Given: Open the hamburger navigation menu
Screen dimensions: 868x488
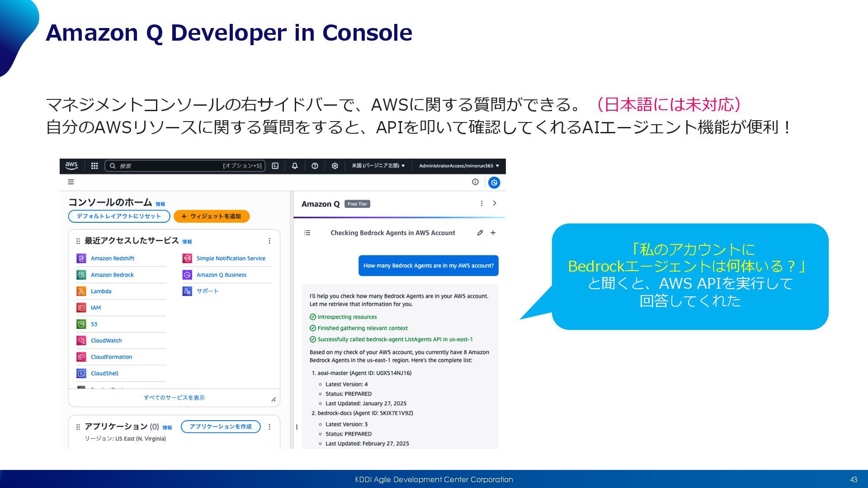Looking at the screenshot, I should [x=71, y=182].
